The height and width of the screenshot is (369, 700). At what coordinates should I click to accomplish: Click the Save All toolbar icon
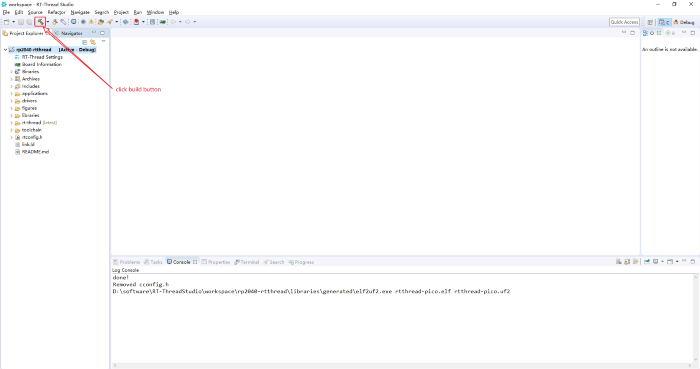[x=29, y=22]
